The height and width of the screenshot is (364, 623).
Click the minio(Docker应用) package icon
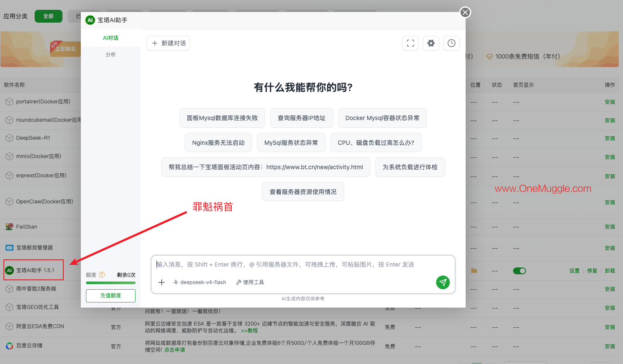(9, 156)
